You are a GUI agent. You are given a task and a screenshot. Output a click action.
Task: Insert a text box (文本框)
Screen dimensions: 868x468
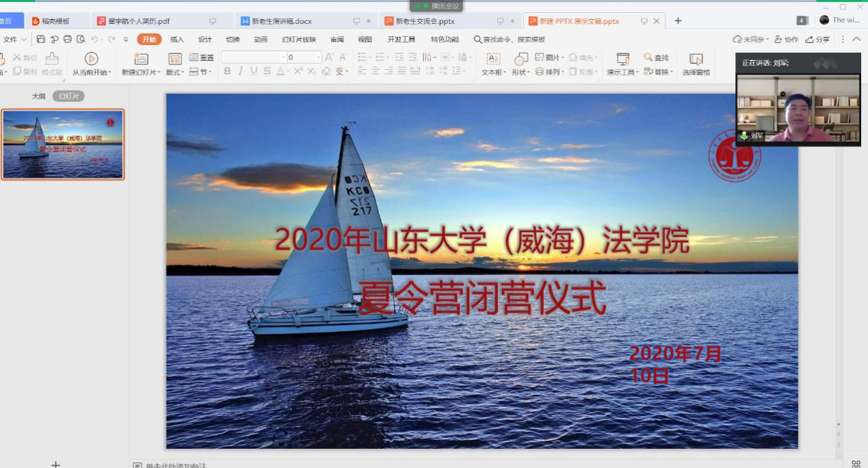coord(492,60)
